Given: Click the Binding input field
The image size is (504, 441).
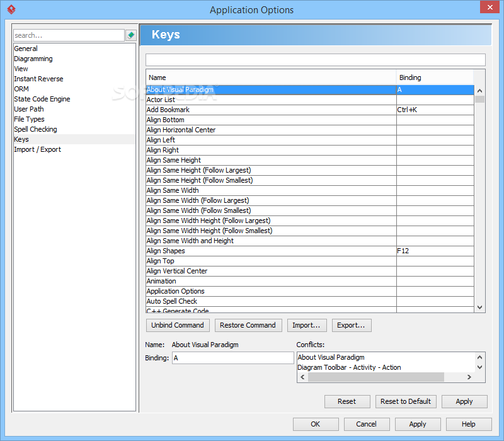Looking at the screenshot, I should (x=233, y=358).
